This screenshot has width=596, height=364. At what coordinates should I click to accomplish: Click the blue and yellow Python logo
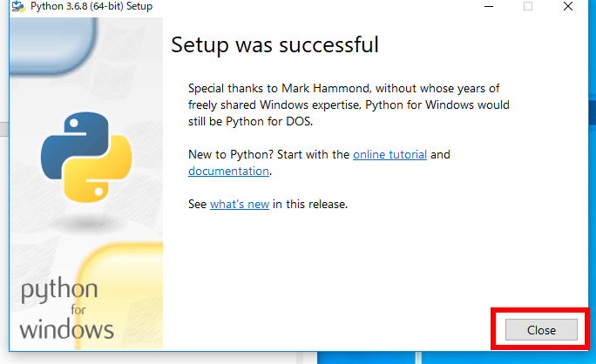pyautogui.click(x=86, y=157)
